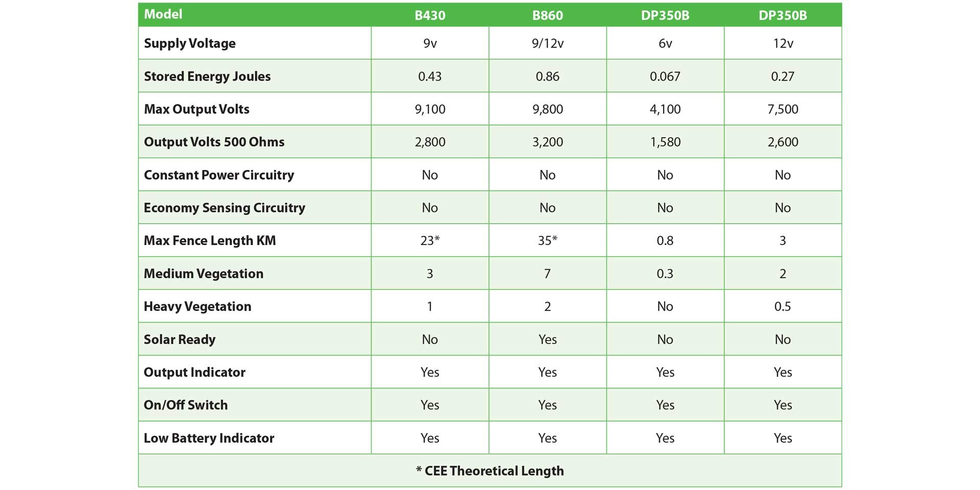
Task: Click the B430 column header
Action: coord(430,15)
